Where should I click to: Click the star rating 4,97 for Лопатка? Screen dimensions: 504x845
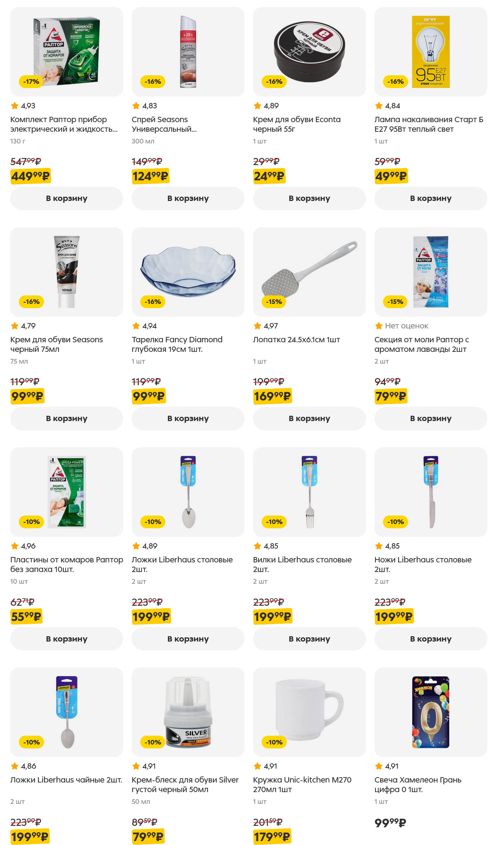point(266,326)
